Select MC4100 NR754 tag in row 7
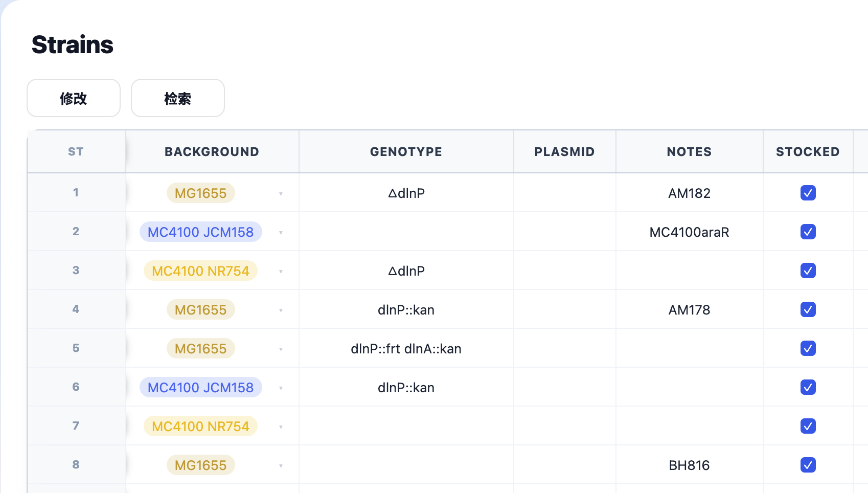 (x=201, y=426)
